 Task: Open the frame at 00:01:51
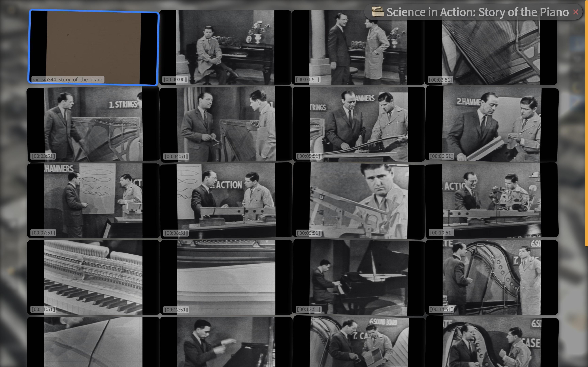358,48
